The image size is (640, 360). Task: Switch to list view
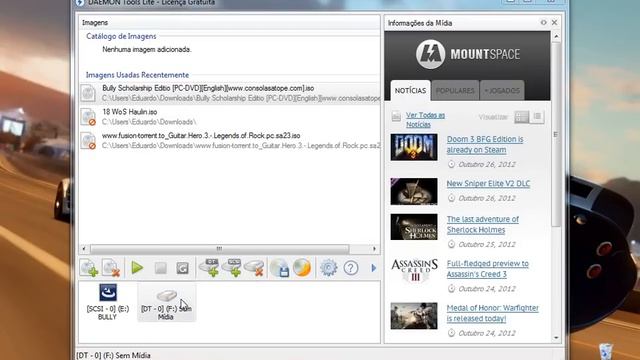coord(537,117)
